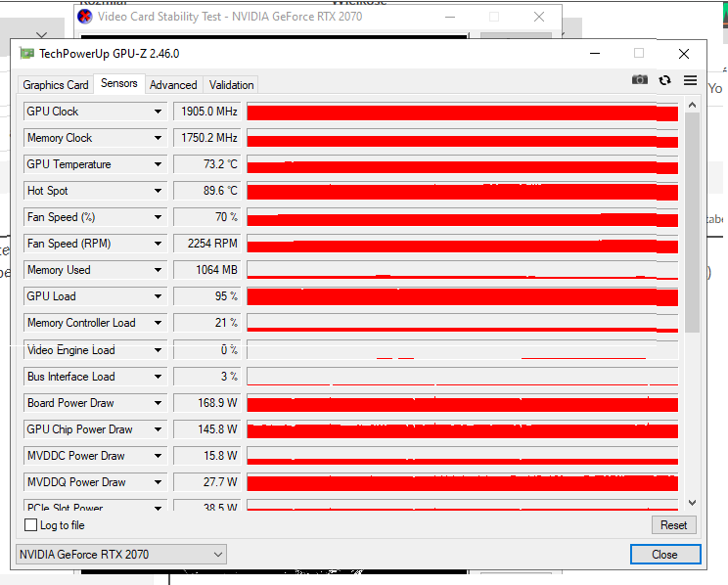This screenshot has width=728, height=585.
Task: Click the refresh sensors icon
Action: (x=664, y=80)
